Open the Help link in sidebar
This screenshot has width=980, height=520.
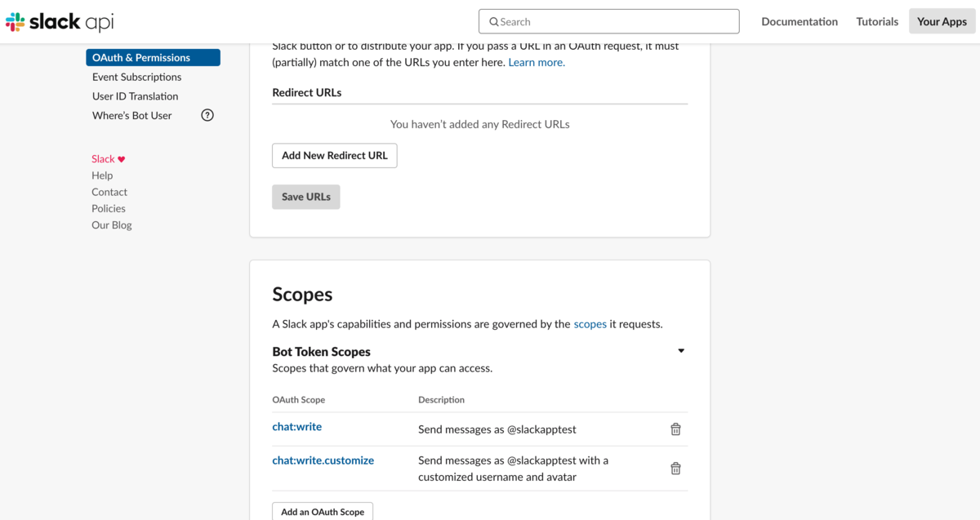(102, 176)
